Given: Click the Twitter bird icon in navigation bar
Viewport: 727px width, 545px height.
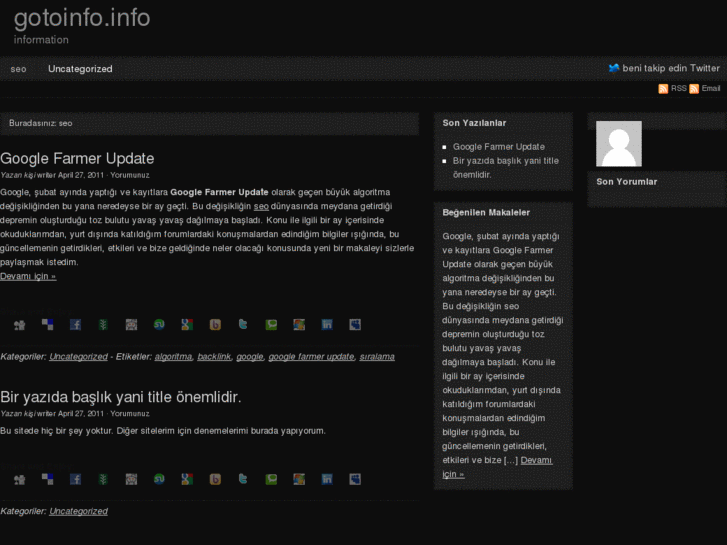Looking at the screenshot, I should (614, 68).
